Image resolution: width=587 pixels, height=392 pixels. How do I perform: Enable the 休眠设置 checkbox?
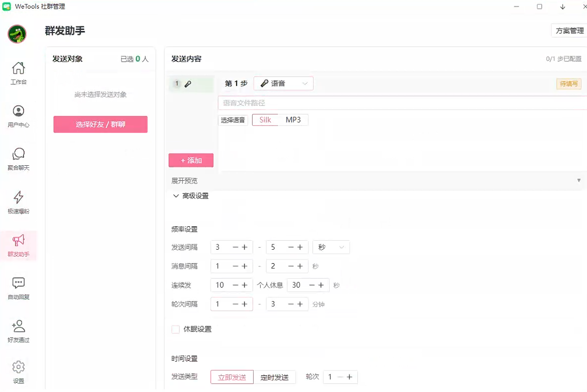pos(176,329)
